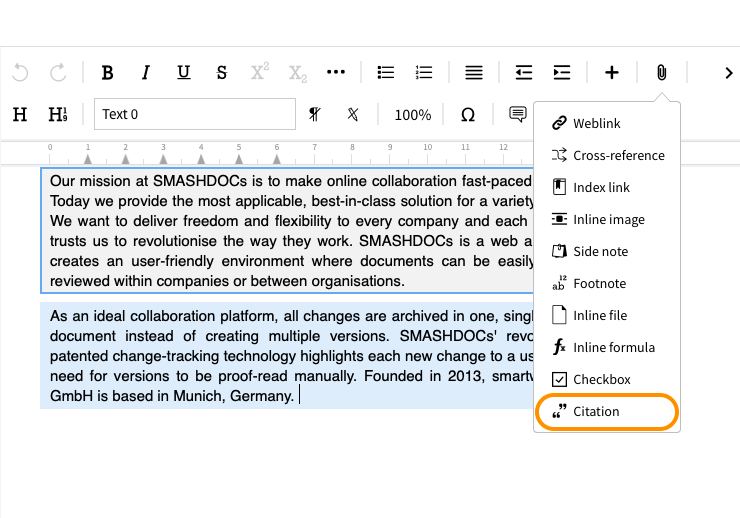
Task: Select Checkbox from the insert menu
Action: coord(607,379)
